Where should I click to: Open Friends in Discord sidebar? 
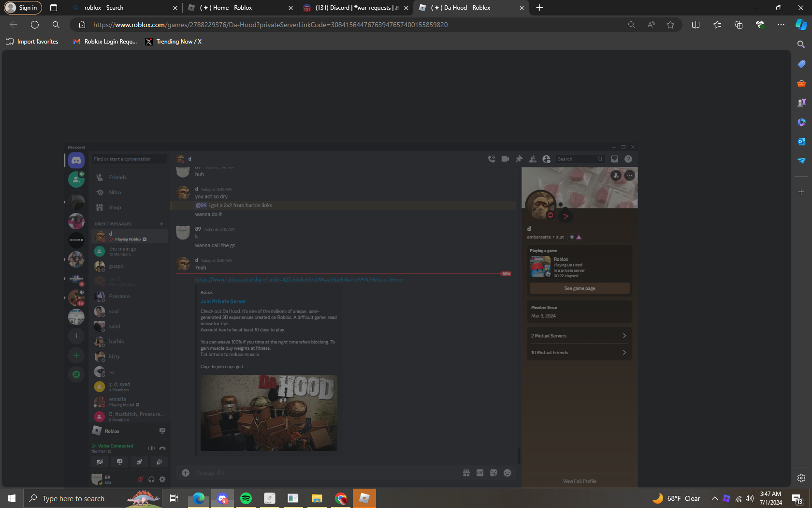coord(129,178)
